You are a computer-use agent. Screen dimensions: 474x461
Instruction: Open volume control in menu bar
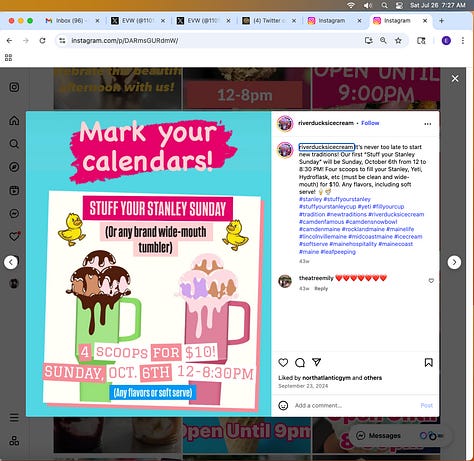(x=367, y=5)
